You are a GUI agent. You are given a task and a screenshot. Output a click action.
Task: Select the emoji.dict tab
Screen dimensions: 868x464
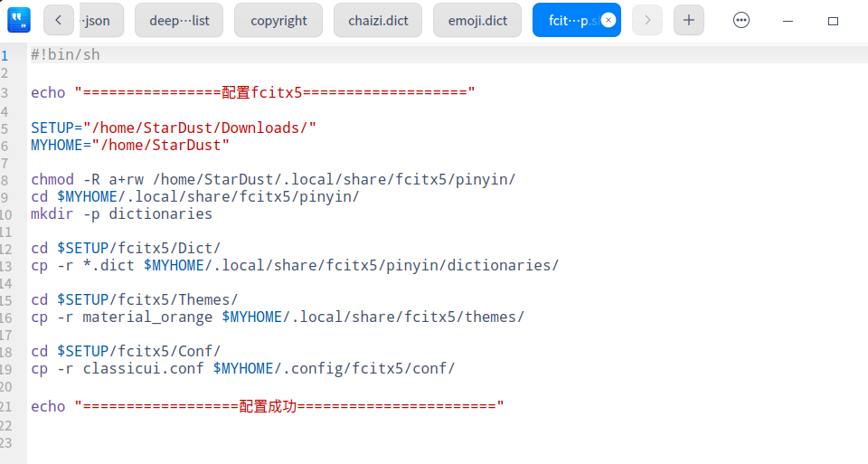(x=477, y=21)
